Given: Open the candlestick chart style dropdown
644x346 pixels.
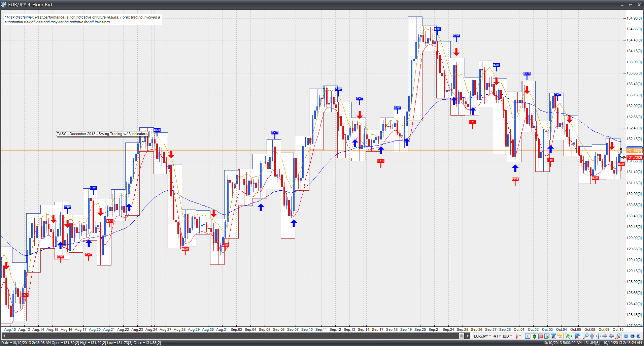Looking at the screenshot, I should [518, 336].
